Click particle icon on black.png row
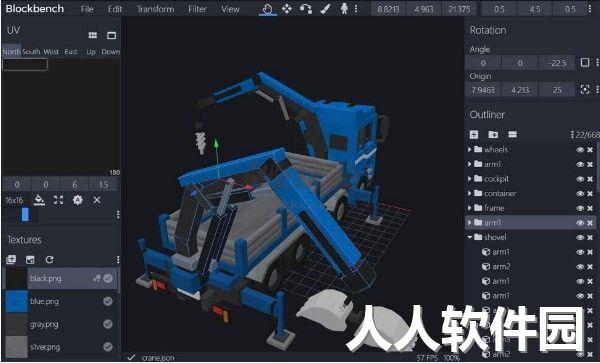 97,278
